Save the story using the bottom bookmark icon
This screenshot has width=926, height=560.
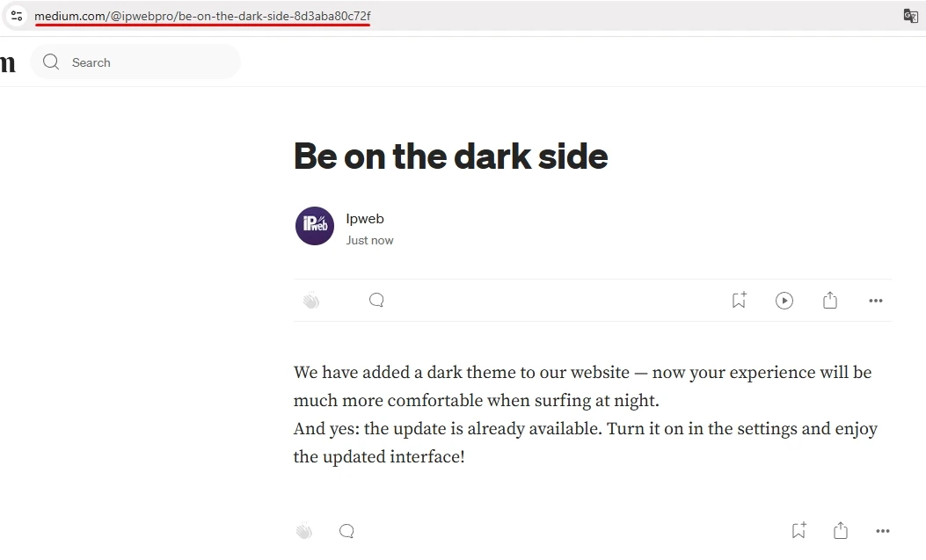coord(798,531)
